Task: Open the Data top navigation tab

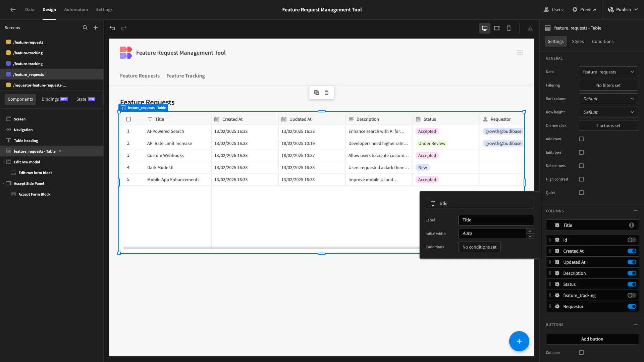Action: (x=30, y=9)
